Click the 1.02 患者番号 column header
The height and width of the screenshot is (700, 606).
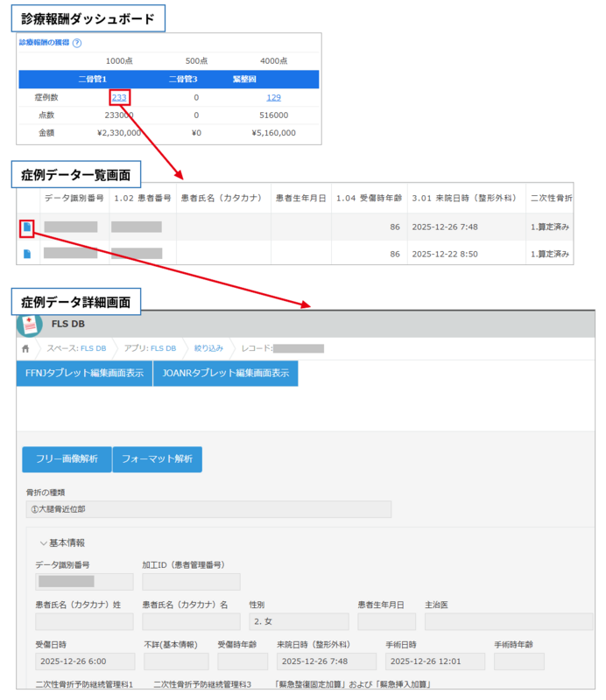[143, 198]
